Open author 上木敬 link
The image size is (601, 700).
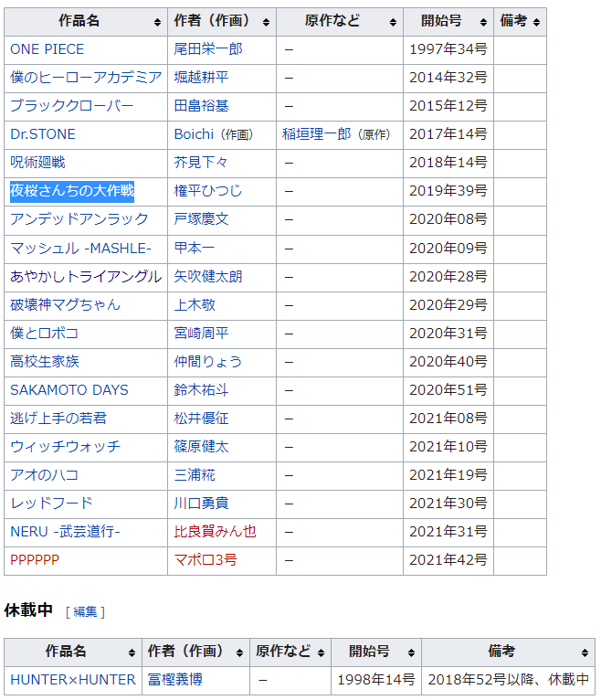point(195,305)
